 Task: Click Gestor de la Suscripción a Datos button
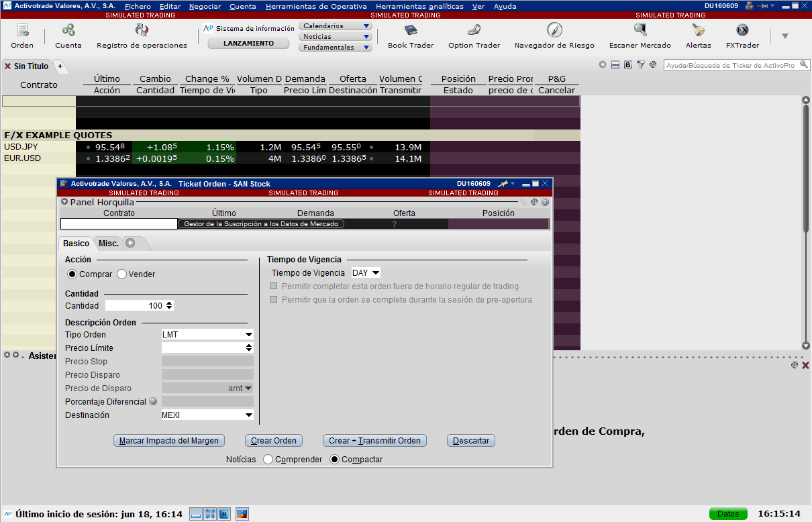point(261,224)
